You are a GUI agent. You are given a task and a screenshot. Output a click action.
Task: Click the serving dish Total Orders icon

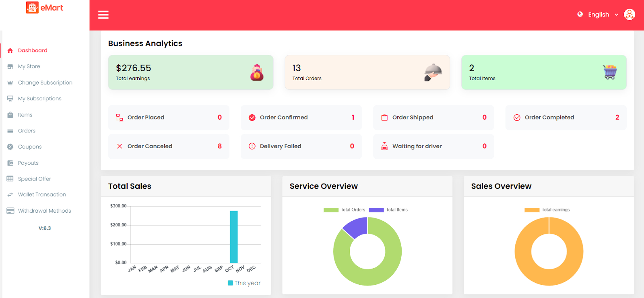(x=433, y=72)
